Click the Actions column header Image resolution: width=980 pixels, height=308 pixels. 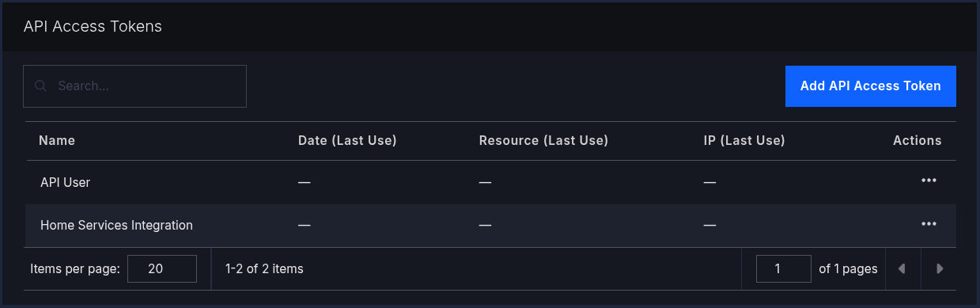(918, 140)
